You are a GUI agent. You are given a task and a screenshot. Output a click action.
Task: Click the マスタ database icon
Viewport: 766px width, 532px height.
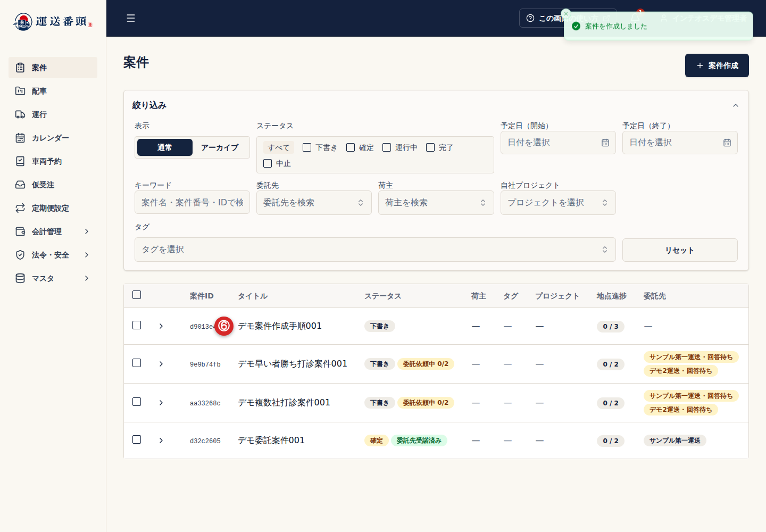click(20, 278)
